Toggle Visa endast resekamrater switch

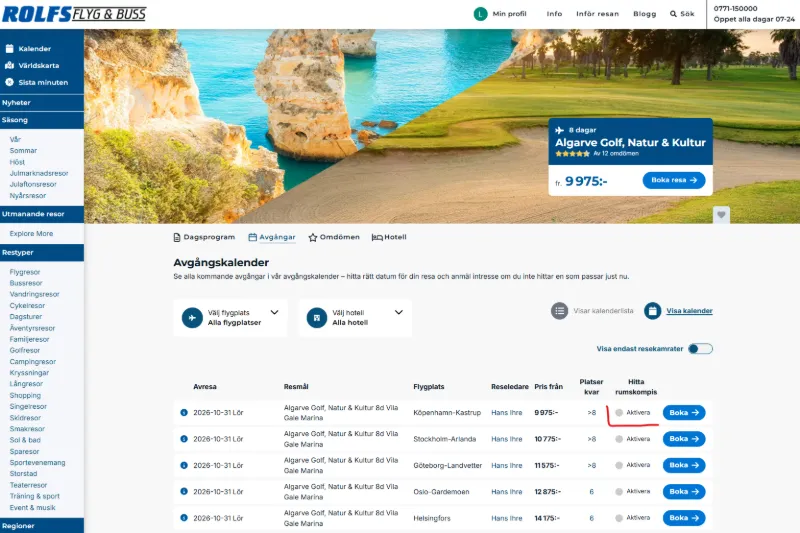tap(700, 349)
